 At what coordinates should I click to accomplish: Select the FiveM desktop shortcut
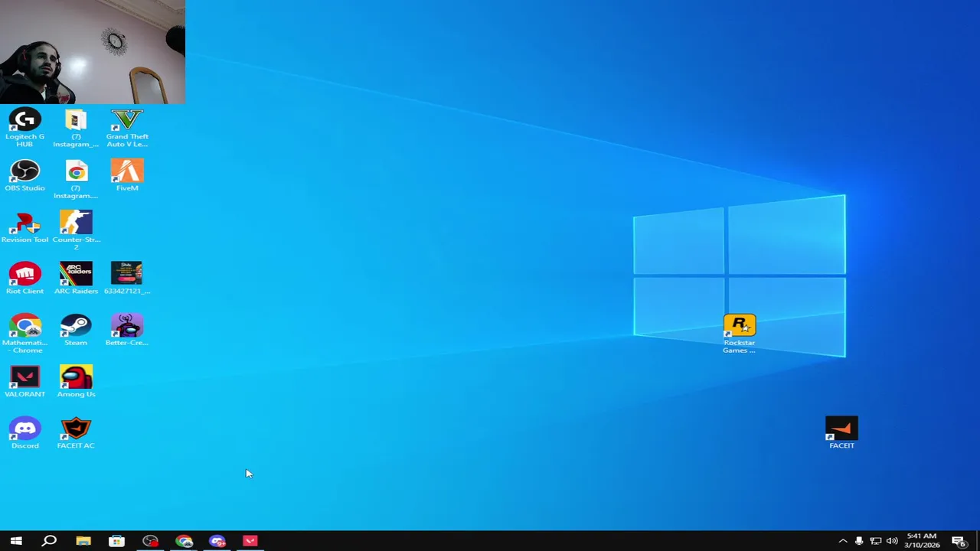(x=127, y=176)
